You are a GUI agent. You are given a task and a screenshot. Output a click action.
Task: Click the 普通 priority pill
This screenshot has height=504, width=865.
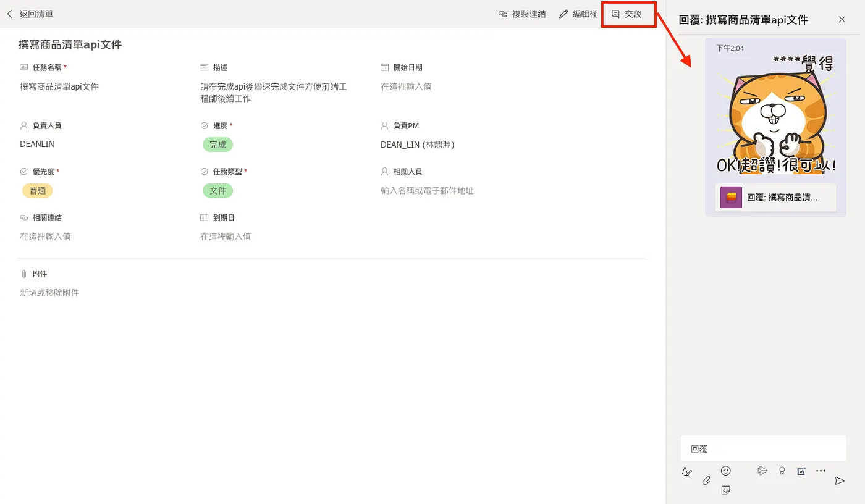coord(38,191)
